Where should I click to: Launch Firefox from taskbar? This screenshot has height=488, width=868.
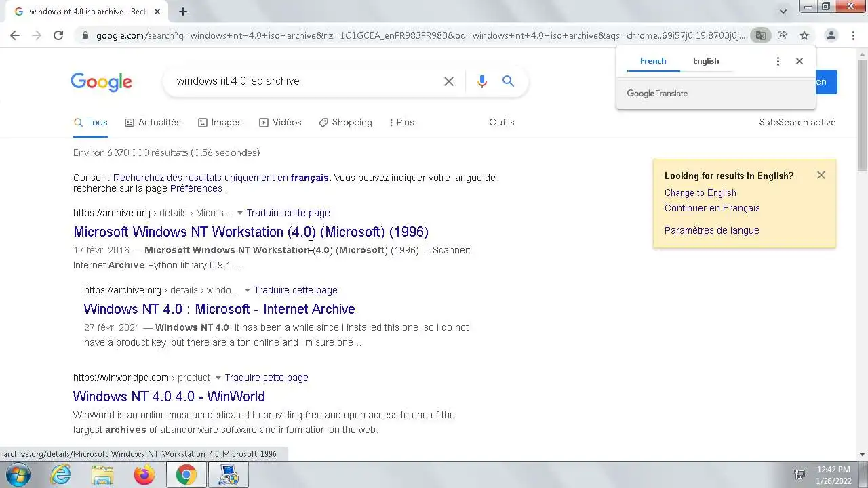144,475
